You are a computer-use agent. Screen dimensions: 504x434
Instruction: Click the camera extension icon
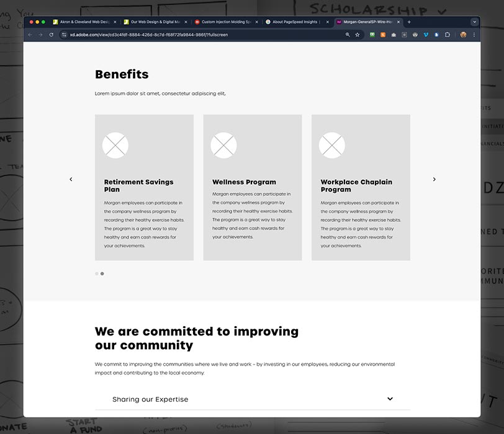click(x=394, y=35)
